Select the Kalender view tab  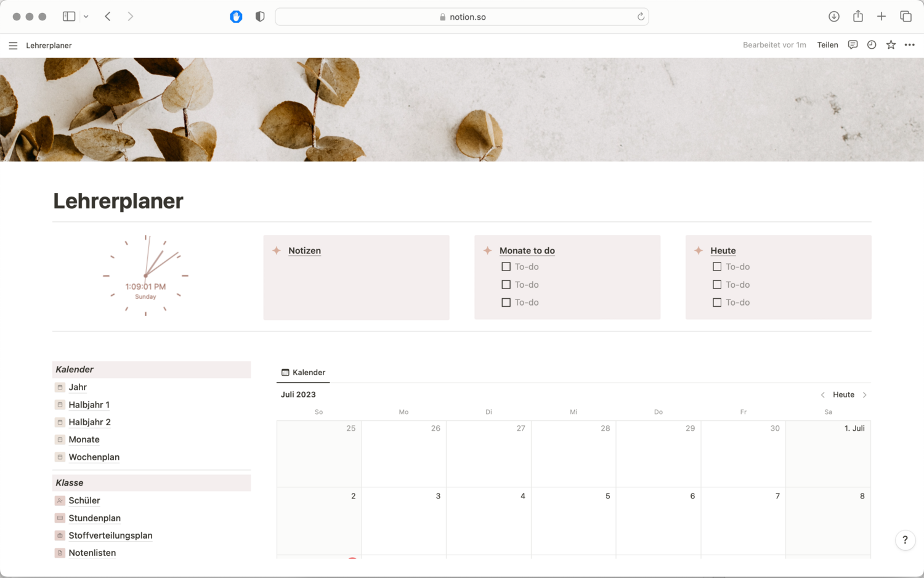click(x=303, y=372)
